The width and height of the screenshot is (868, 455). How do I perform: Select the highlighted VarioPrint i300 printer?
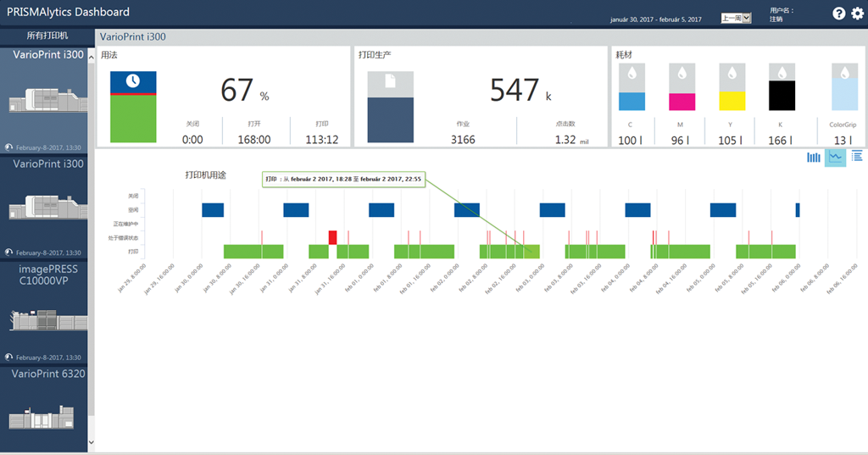(x=44, y=100)
